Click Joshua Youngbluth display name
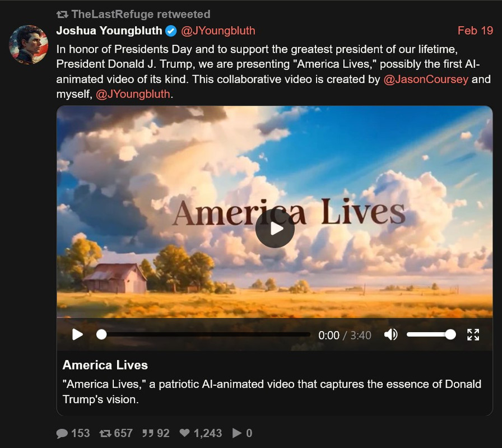Image resolution: width=502 pixels, height=448 pixels. tap(109, 31)
